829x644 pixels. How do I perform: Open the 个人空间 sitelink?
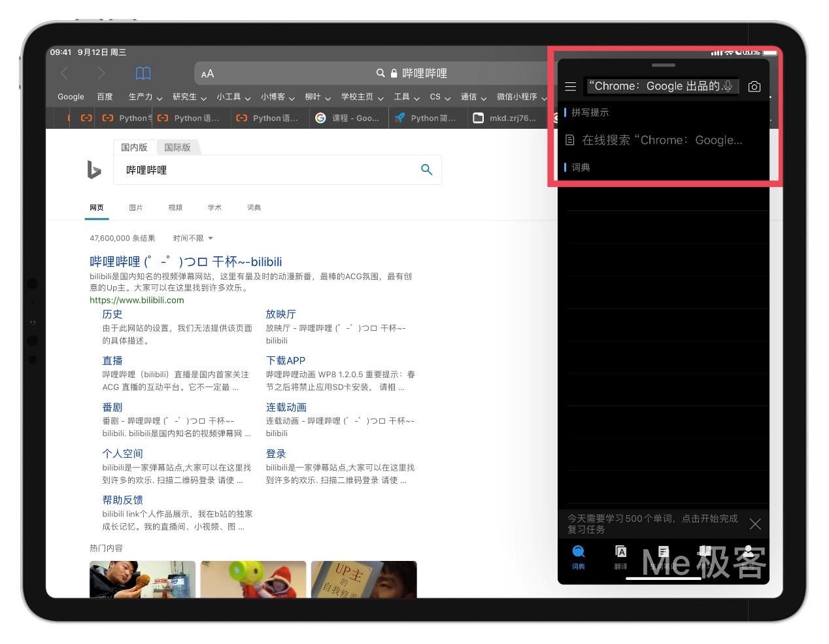click(122, 453)
